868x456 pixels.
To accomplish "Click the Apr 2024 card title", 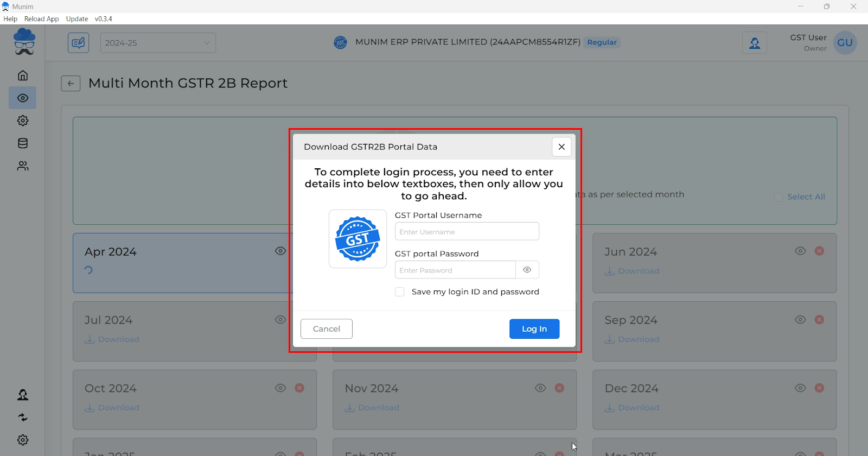I will (x=111, y=252).
